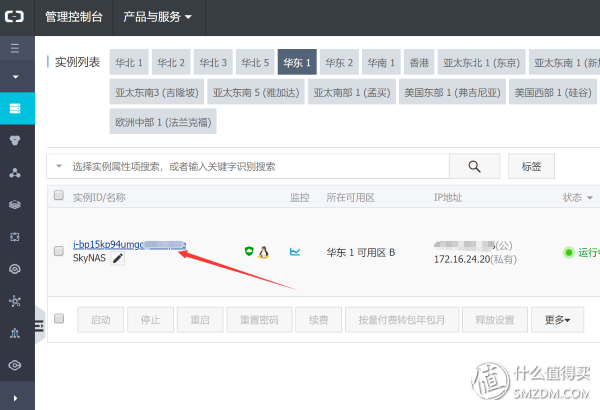This screenshot has width=600, height=410.
Task: Click the 重启 button
Action: 200,320
